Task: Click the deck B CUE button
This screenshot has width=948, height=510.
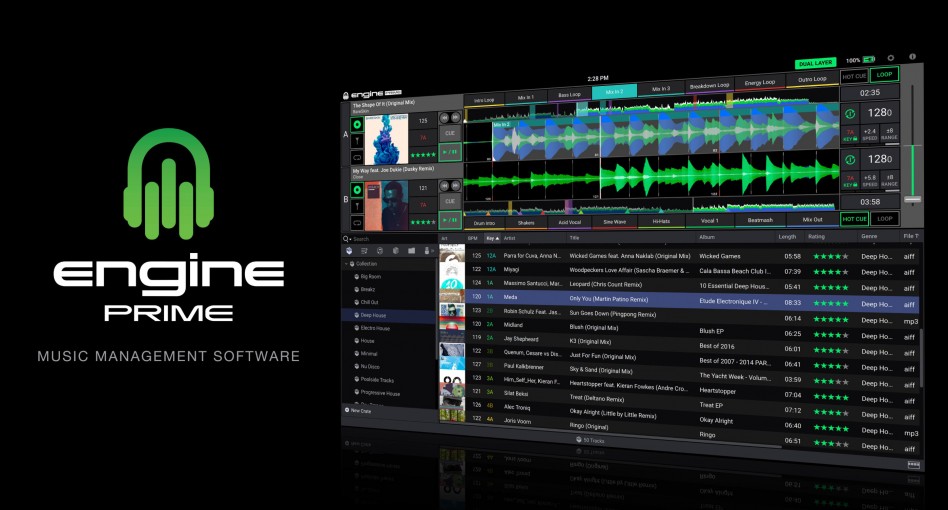Action: coord(450,201)
